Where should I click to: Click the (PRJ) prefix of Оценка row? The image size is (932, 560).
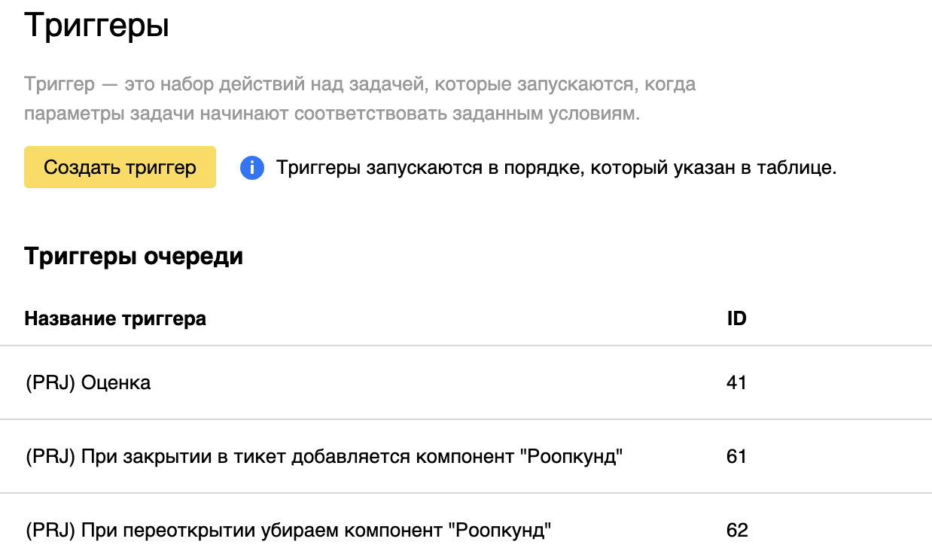pyautogui.click(x=49, y=382)
